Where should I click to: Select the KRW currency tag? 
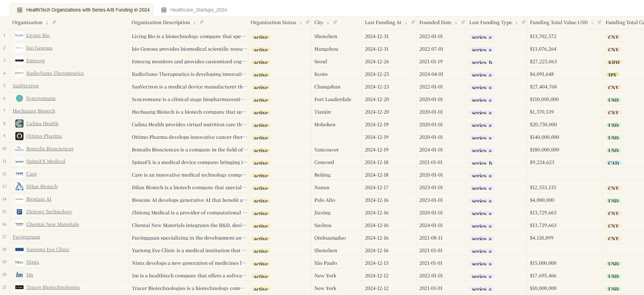(x=614, y=62)
